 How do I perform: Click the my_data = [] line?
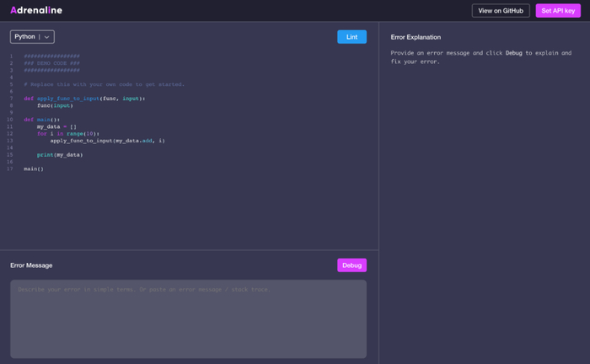[56, 126]
